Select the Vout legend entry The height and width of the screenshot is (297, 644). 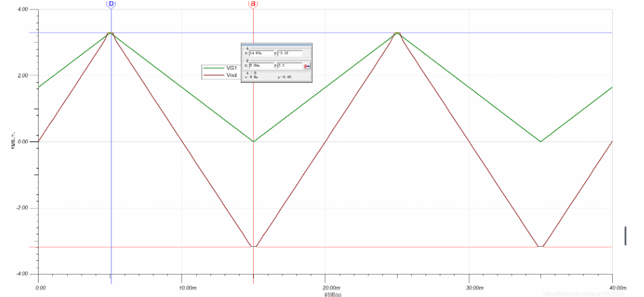[220, 75]
